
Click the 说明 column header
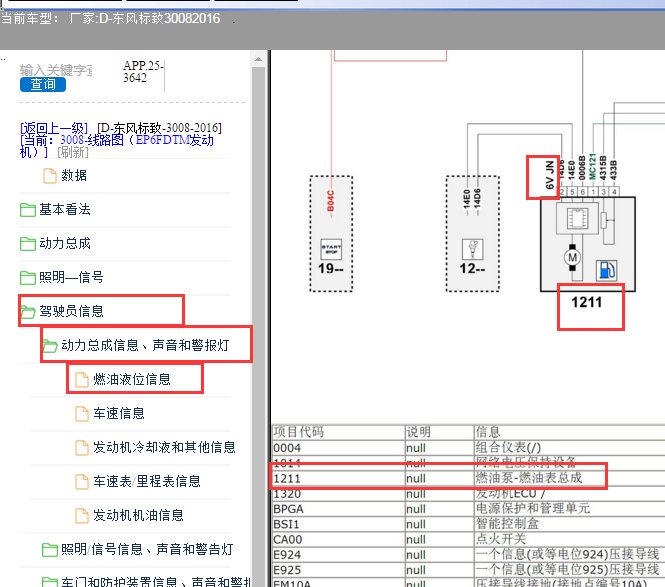click(x=419, y=432)
